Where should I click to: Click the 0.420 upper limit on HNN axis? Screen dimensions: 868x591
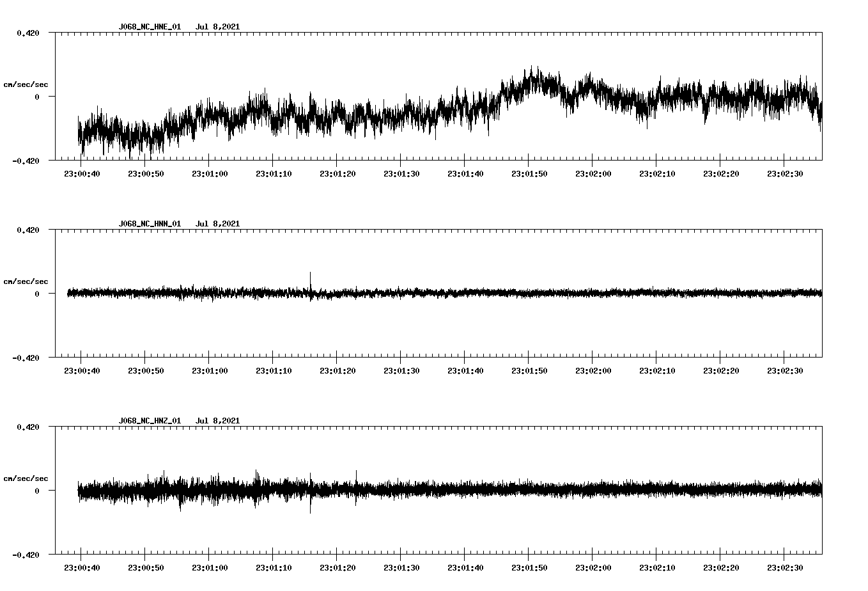(28, 230)
